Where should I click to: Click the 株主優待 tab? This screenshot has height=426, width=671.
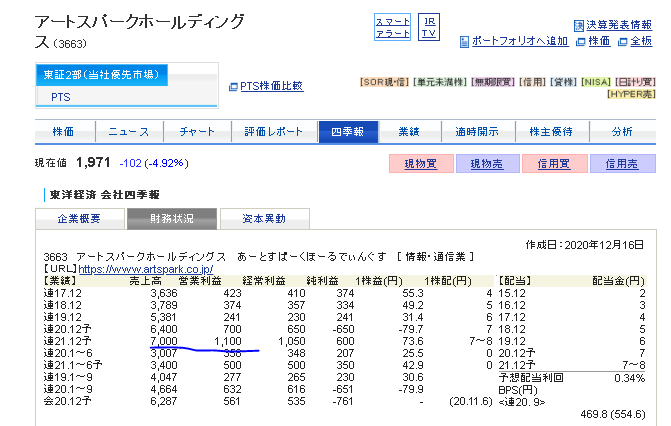[550, 132]
